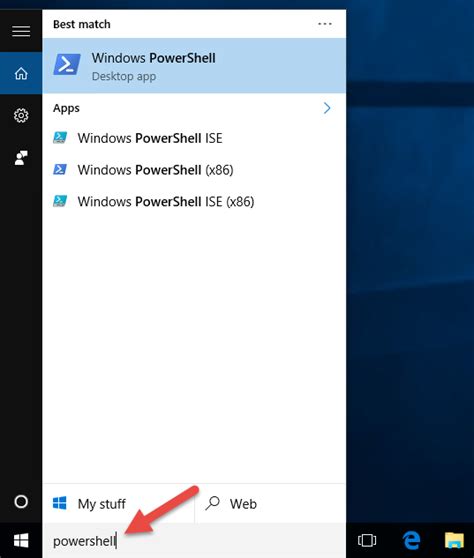The width and height of the screenshot is (474, 558).
Task: Open File Explorer from taskbar
Action: [x=454, y=540]
